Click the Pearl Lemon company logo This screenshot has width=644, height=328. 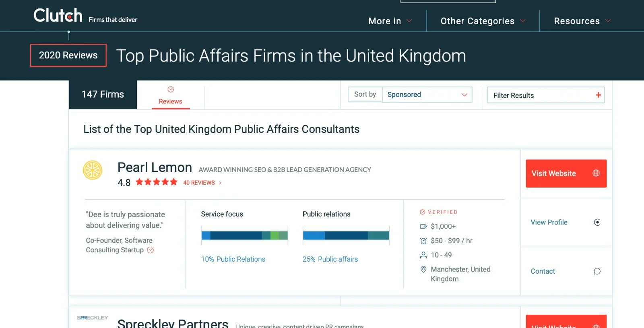(93, 170)
